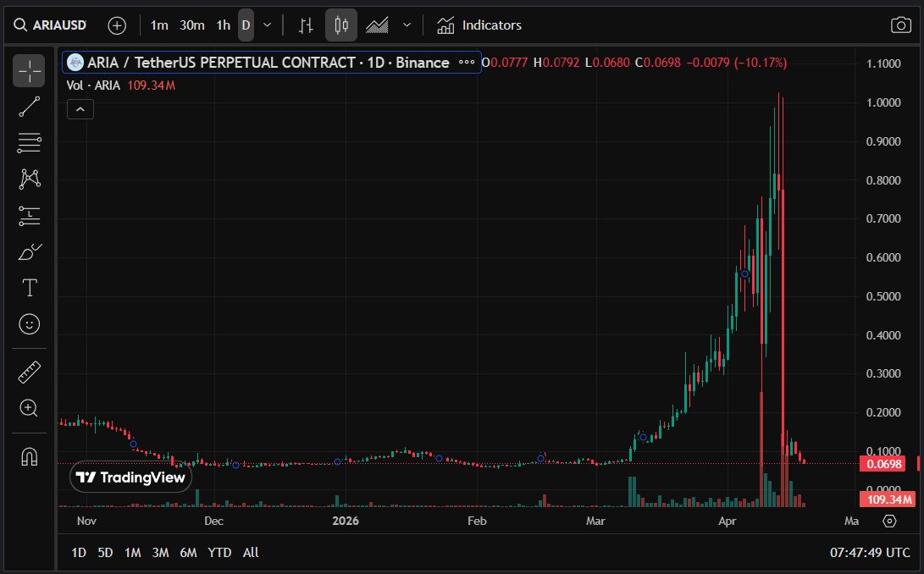Screen dimensions: 924x574
Task: Click the ARIA token logo icon
Action: point(75,63)
